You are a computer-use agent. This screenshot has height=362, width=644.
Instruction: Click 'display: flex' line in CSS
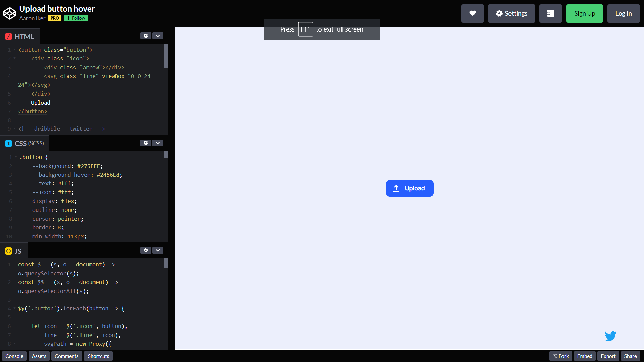(x=55, y=201)
